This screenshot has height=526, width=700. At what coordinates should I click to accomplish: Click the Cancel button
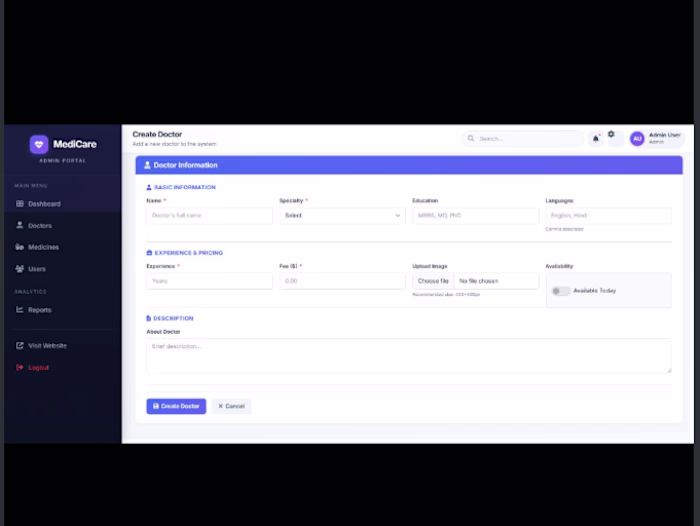click(231, 406)
